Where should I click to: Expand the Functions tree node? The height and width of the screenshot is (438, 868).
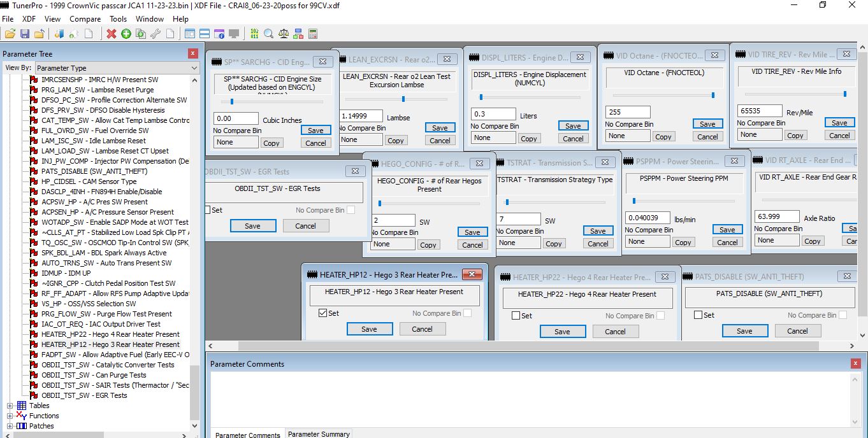tap(10, 416)
